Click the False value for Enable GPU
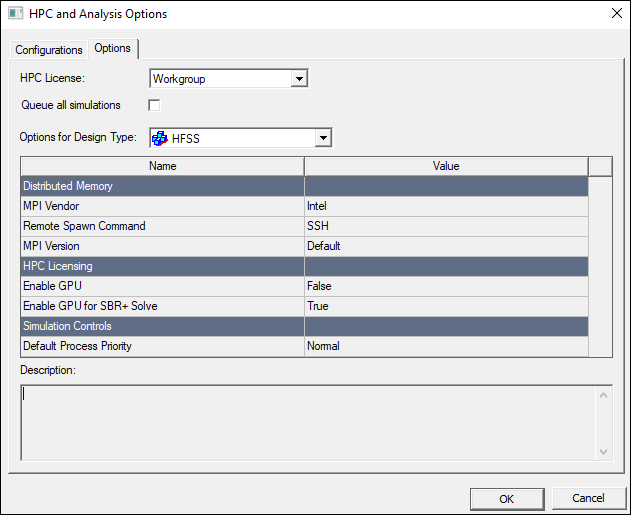 (446, 286)
